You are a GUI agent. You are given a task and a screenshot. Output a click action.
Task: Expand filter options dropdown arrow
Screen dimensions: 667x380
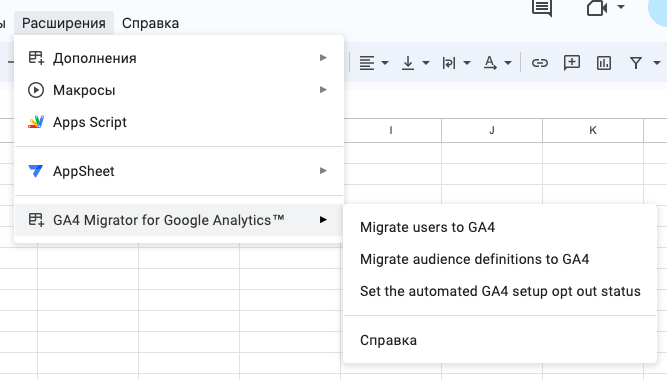point(656,63)
